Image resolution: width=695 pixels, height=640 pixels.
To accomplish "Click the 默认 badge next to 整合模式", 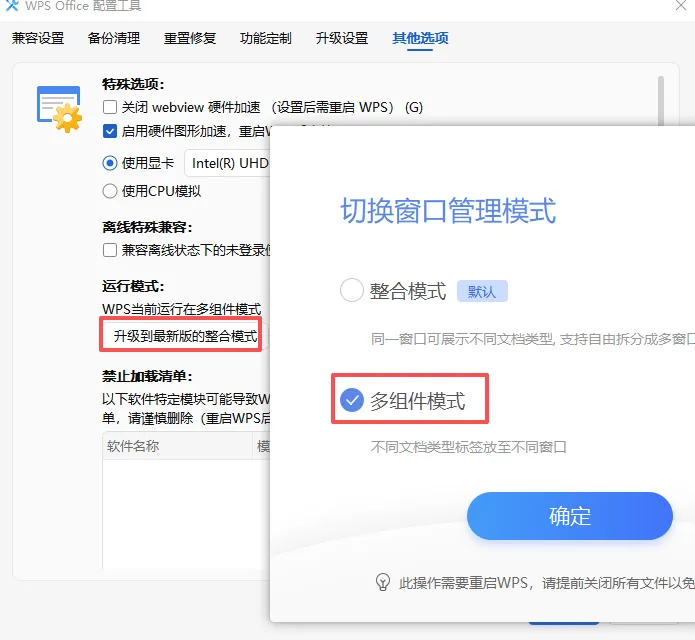I will (482, 291).
